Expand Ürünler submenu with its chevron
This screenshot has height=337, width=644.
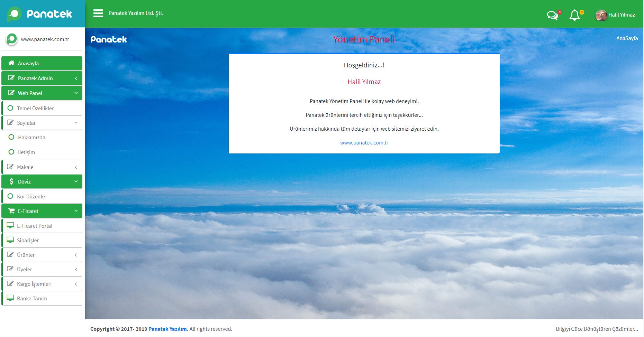click(x=76, y=255)
